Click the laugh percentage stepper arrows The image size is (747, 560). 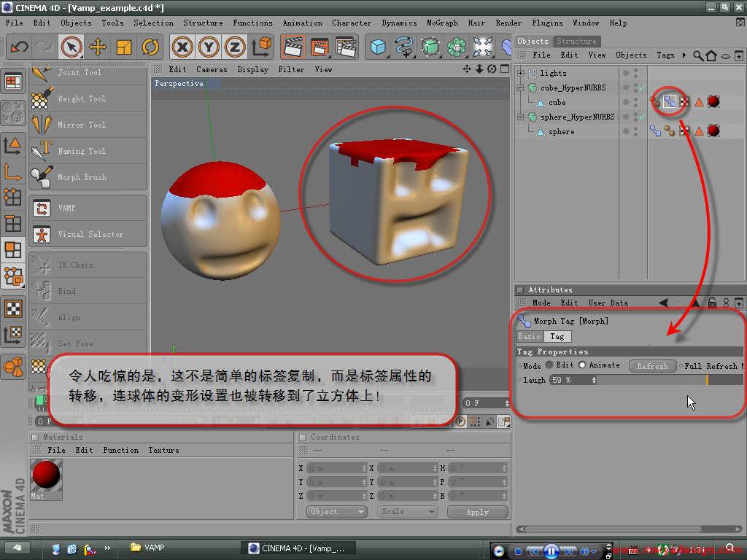(594, 379)
